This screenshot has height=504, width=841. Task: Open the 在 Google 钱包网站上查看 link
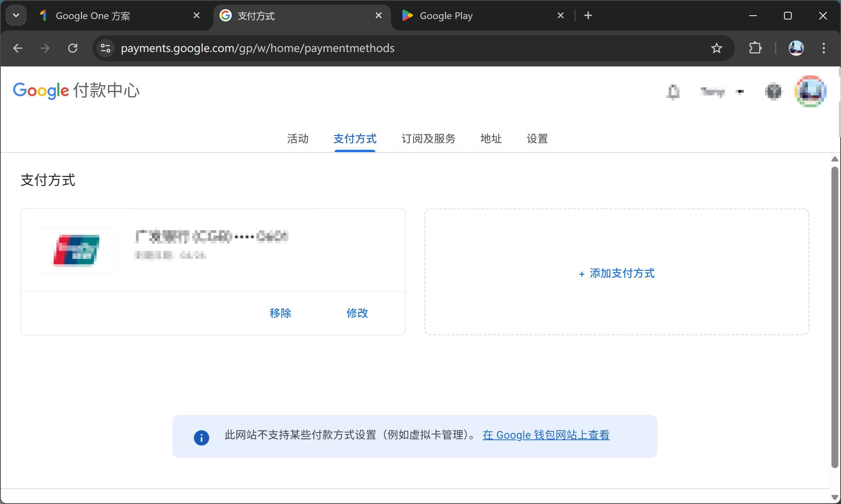click(546, 435)
